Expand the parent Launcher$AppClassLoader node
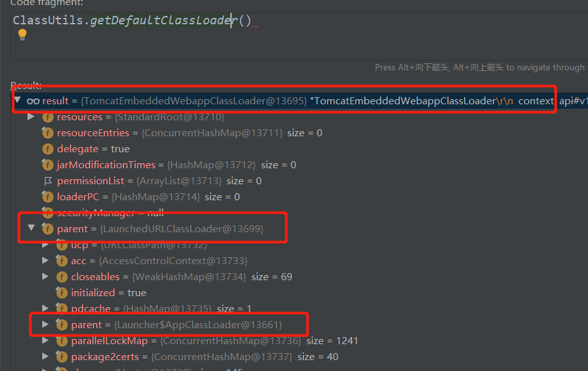Image resolution: width=588 pixels, height=371 pixels. (x=45, y=325)
